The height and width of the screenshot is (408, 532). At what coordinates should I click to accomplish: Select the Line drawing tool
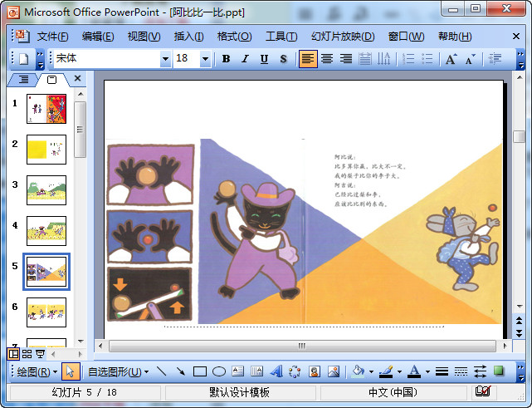[x=162, y=371]
